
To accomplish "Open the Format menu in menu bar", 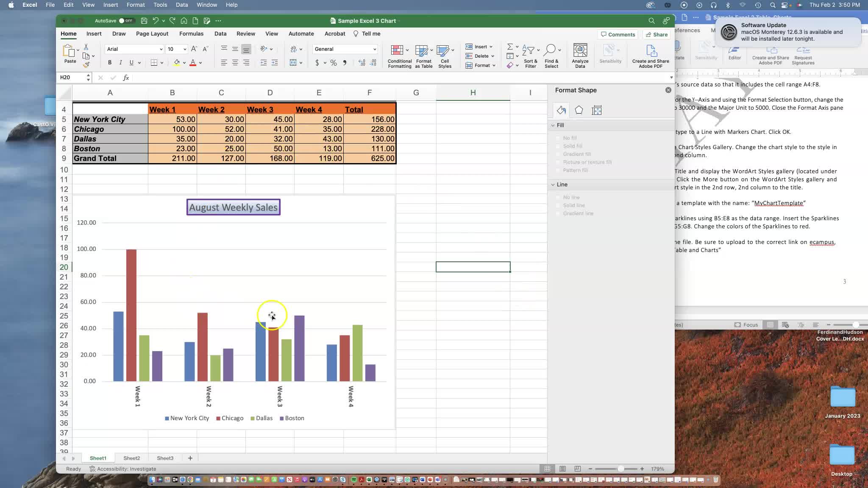I will (x=136, y=5).
